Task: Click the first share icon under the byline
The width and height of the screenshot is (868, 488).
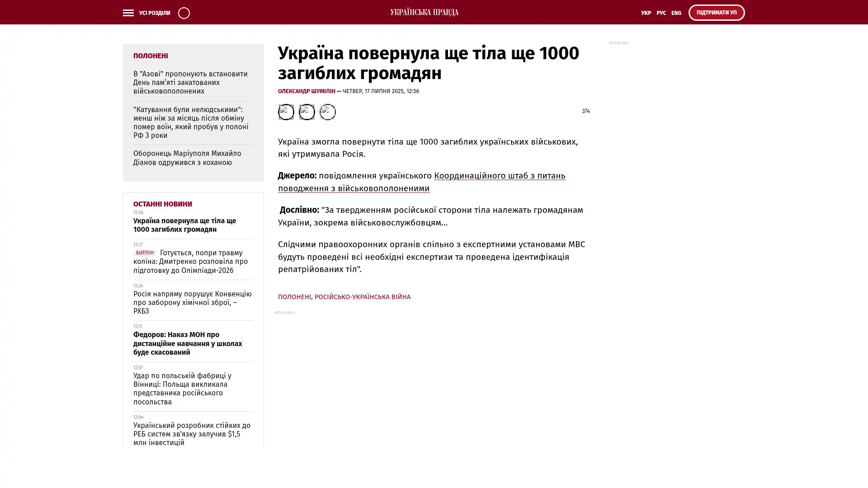Action: click(x=286, y=112)
